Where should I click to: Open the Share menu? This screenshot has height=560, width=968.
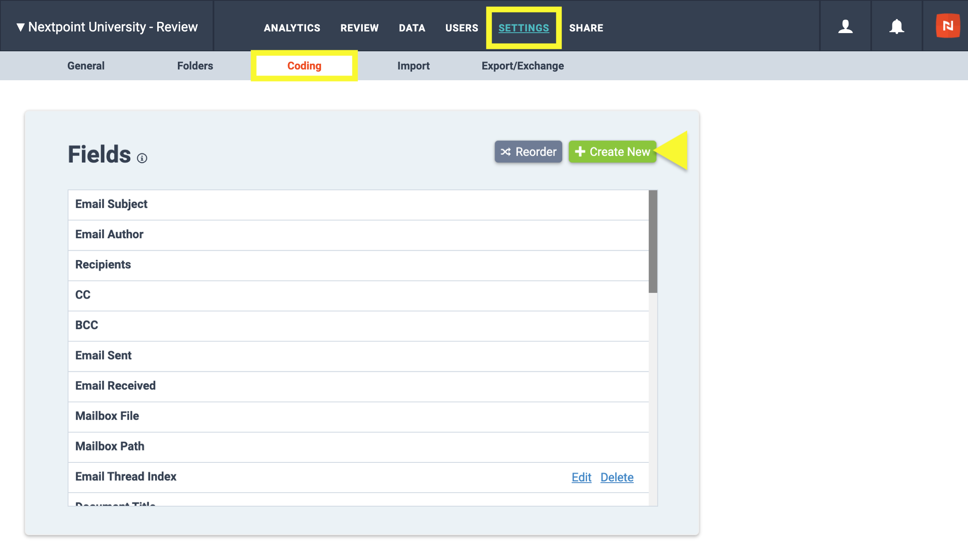[586, 28]
